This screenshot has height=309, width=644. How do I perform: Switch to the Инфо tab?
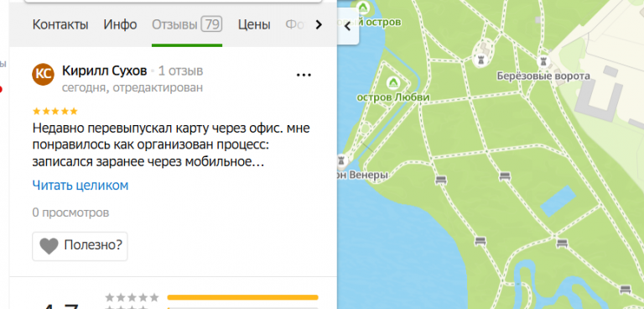[120, 25]
